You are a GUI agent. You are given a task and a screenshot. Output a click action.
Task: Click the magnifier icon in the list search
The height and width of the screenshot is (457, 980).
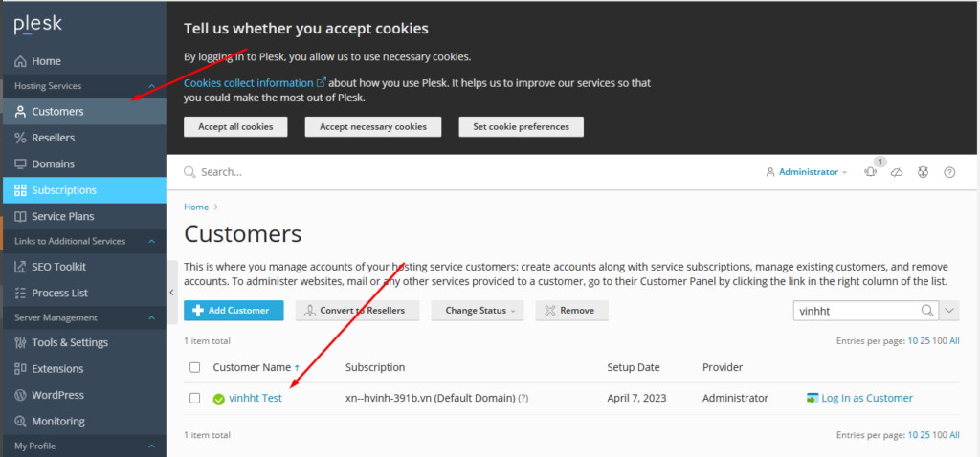click(926, 311)
